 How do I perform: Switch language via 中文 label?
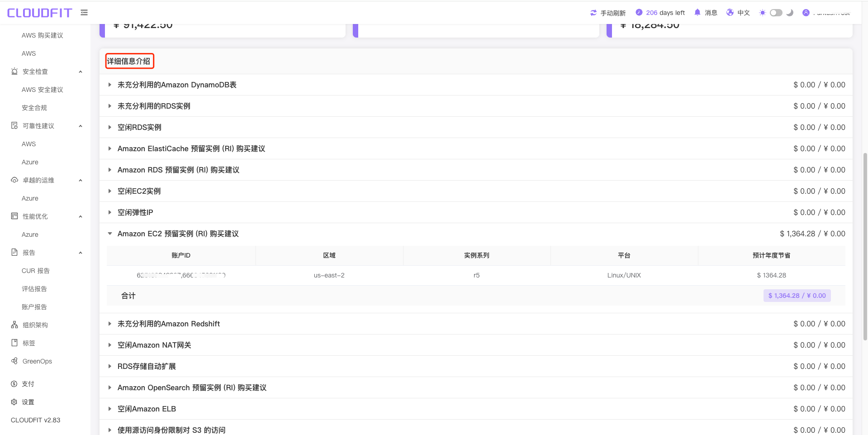tap(744, 13)
